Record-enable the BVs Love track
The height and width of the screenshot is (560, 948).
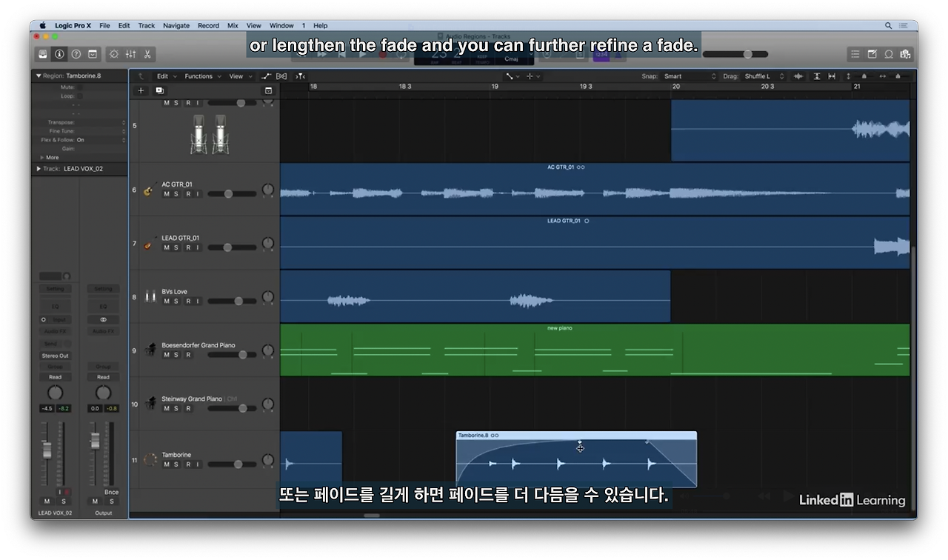pyautogui.click(x=188, y=301)
